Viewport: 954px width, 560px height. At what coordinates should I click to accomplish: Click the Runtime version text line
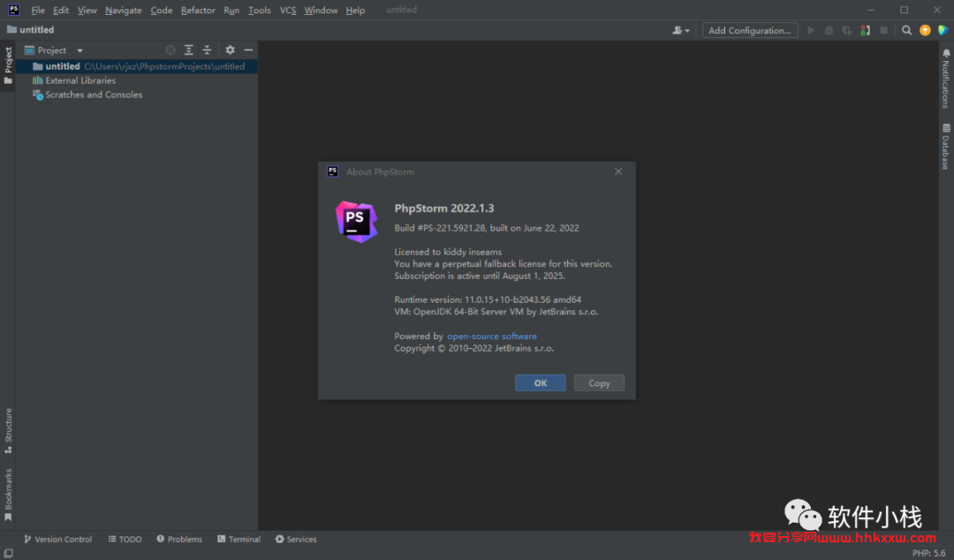[x=488, y=299]
